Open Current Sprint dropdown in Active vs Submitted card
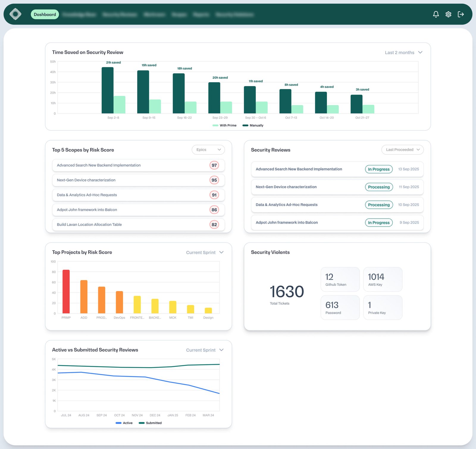This screenshot has width=476, height=449. tap(205, 350)
